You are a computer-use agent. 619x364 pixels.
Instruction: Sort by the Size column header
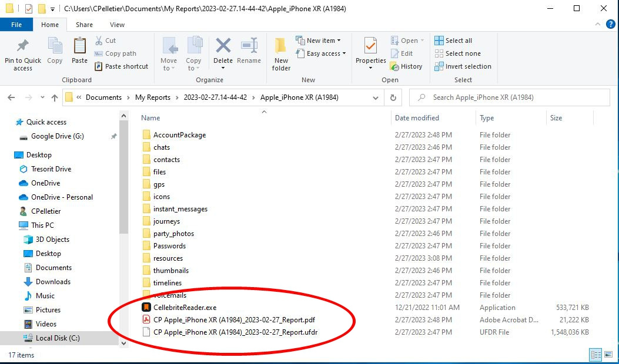pyautogui.click(x=556, y=117)
